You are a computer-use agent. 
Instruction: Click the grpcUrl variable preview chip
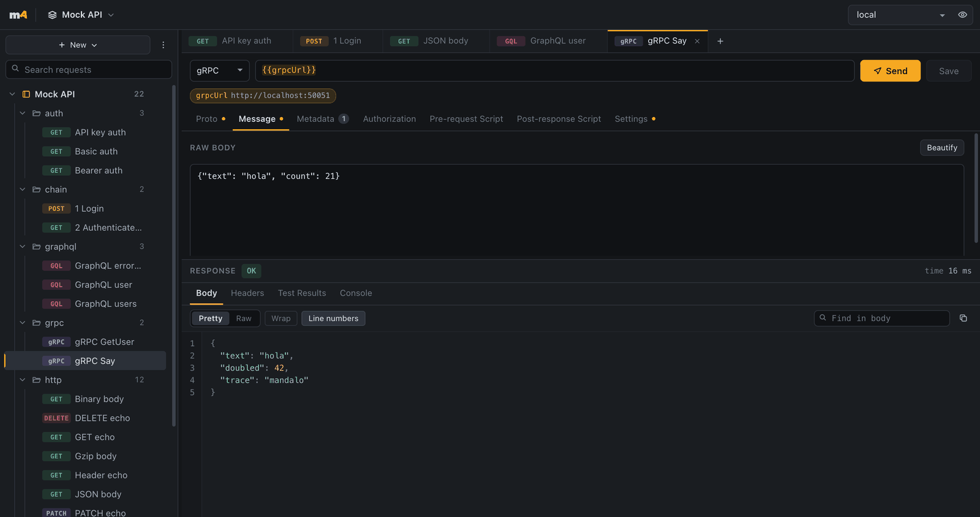[263, 96]
